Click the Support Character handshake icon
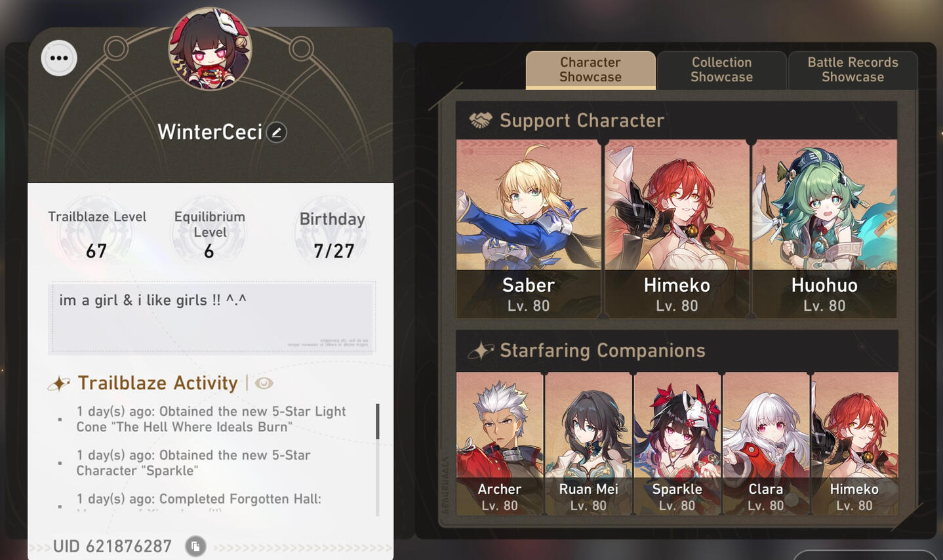Screen dimensions: 943x560 coord(481,120)
